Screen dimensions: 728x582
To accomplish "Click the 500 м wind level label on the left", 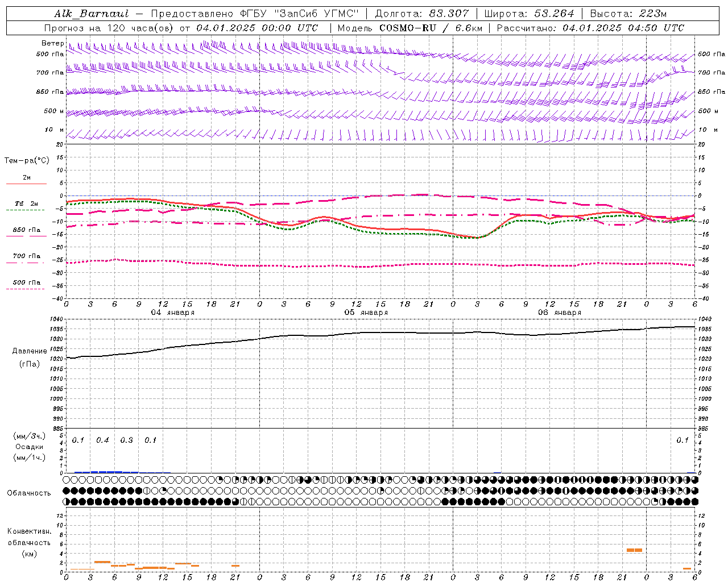I will (x=54, y=111).
